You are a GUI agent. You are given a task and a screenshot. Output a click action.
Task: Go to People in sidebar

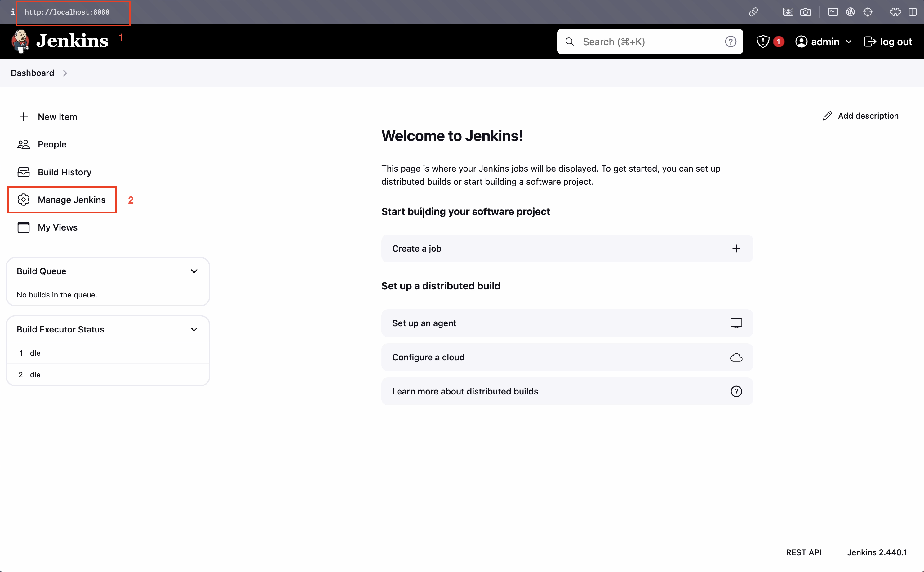click(42, 144)
